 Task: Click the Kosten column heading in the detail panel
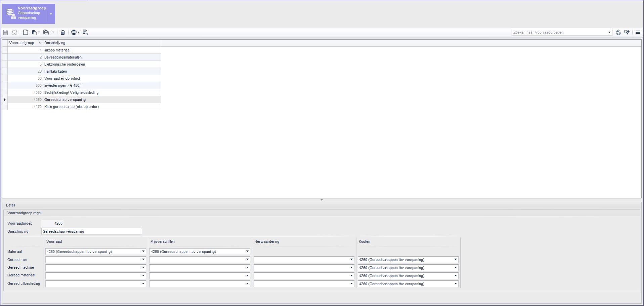coord(364,241)
